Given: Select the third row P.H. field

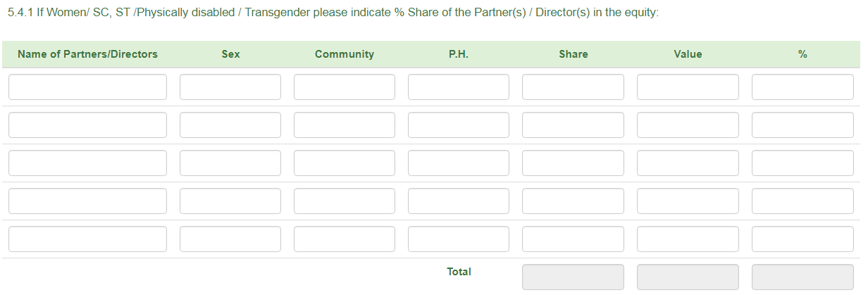Looking at the screenshot, I should [x=459, y=163].
